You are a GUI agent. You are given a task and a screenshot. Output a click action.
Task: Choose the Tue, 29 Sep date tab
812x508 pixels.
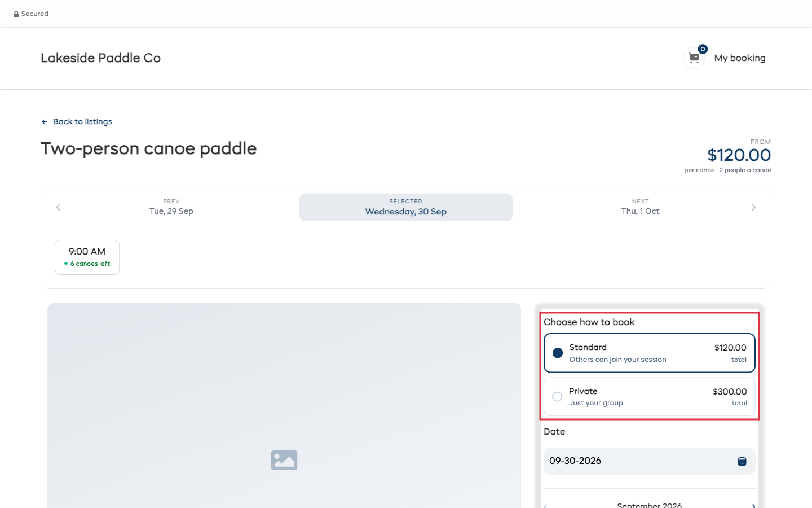171,207
